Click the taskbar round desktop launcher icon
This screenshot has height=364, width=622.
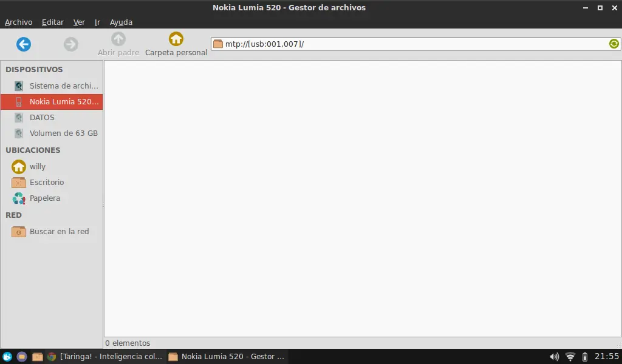(22, 357)
